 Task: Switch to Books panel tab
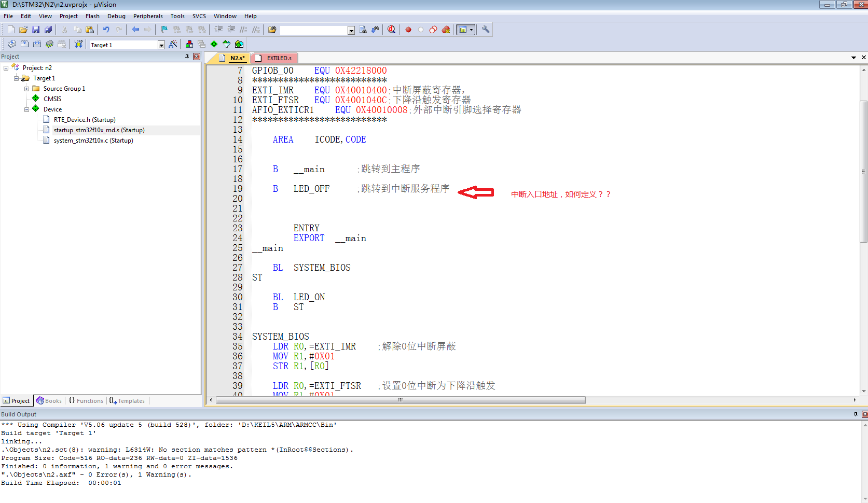pos(49,401)
